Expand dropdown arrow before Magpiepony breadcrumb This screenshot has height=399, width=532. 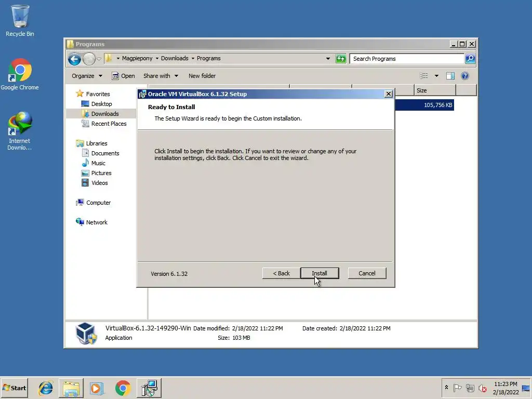(118, 58)
